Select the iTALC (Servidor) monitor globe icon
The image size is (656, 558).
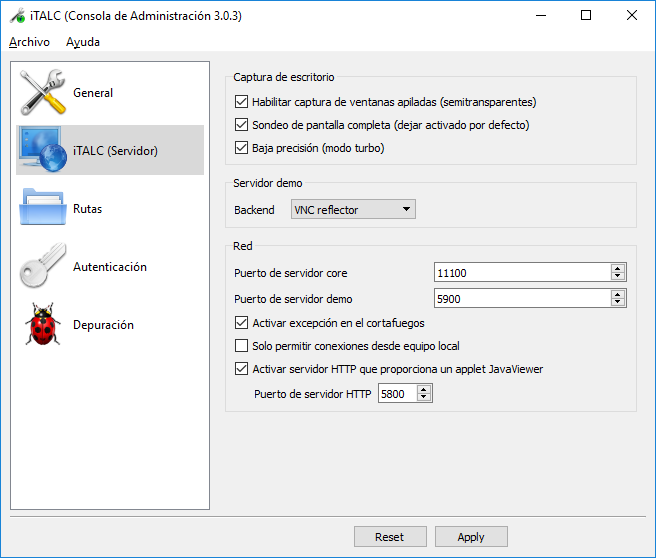tap(43, 151)
